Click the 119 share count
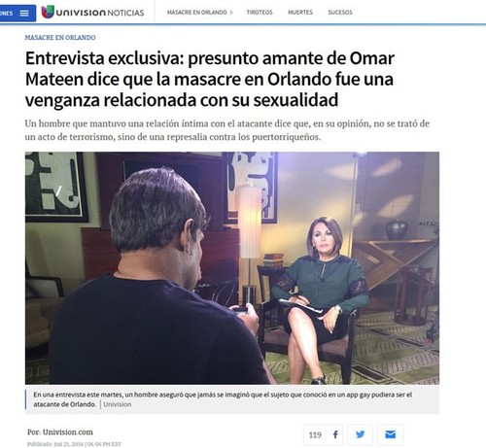The width and height of the screenshot is (486, 448). tap(315, 434)
